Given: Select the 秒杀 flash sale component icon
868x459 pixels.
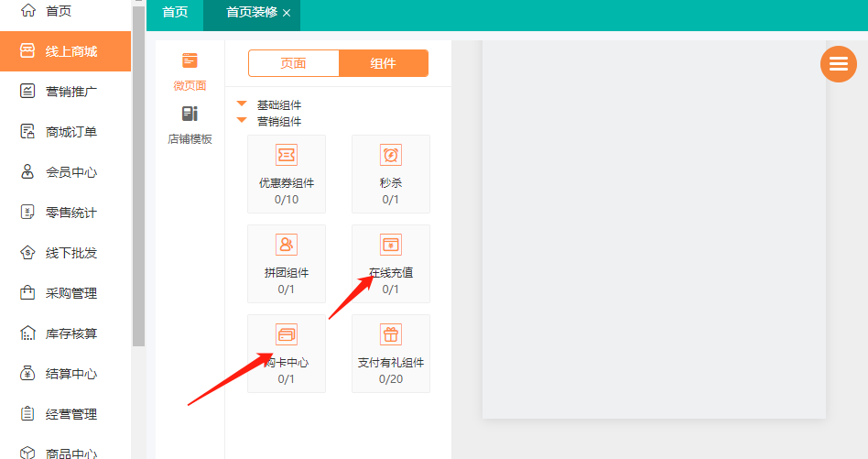Looking at the screenshot, I should coord(391,155).
